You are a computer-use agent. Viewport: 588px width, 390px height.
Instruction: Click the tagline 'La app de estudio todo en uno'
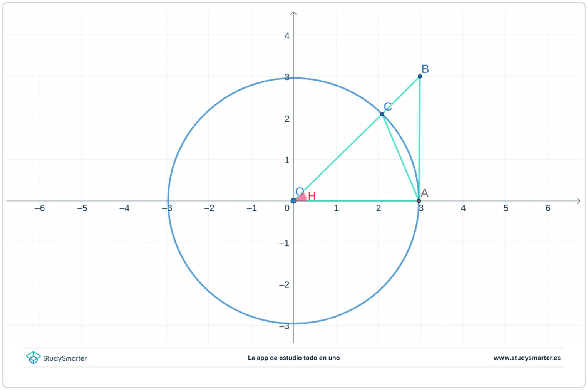click(294, 358)
